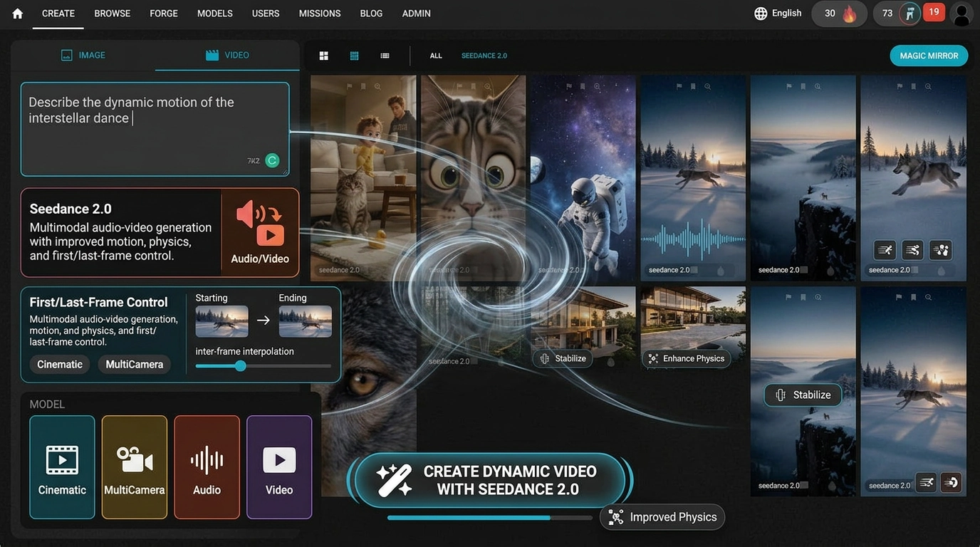Click into the prompt description text box

(155, 129)
